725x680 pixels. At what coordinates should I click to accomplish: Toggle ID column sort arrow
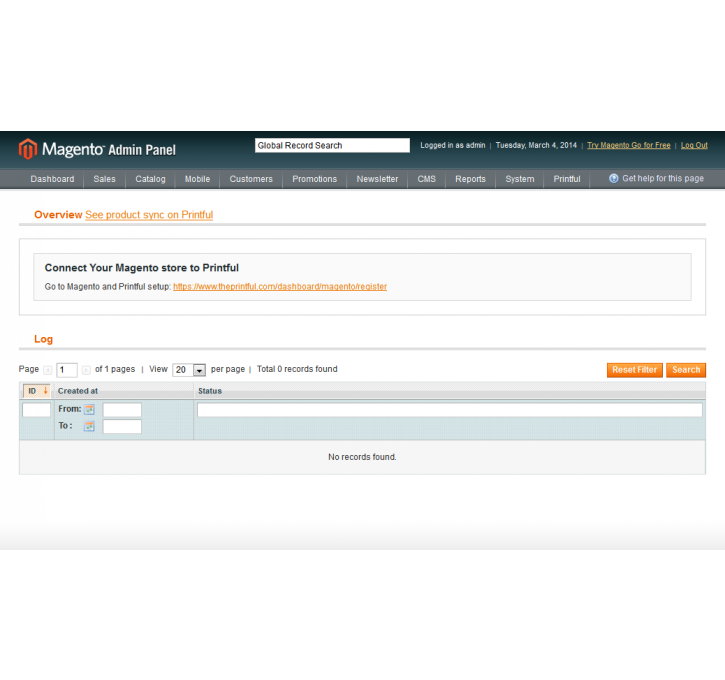[45, 391]
